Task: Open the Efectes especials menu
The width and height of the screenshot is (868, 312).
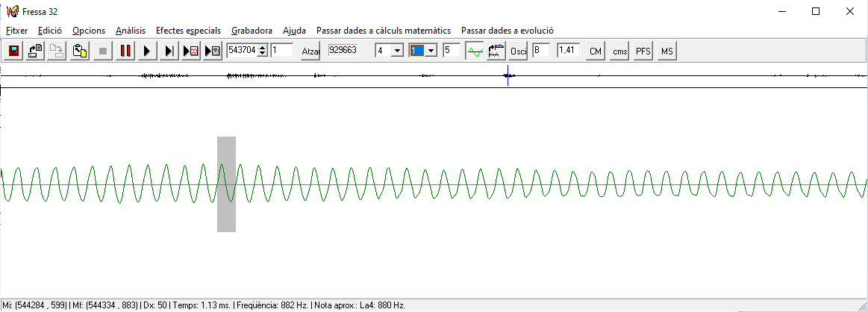Action: tap(188, 31)
